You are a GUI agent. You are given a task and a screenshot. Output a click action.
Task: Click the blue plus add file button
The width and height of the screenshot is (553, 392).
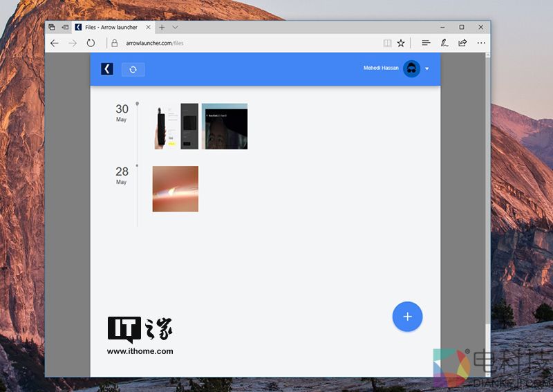click(x=407, y=317)
